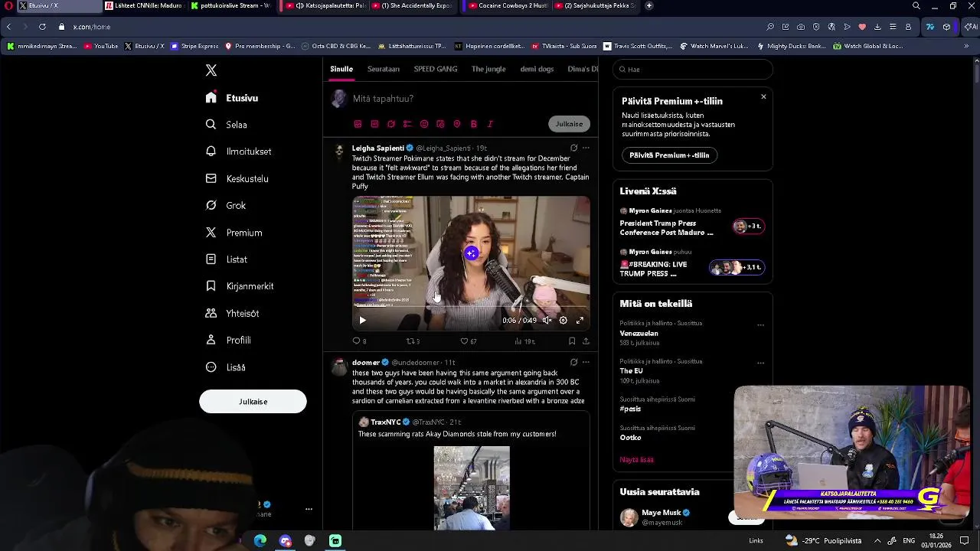This screenshot has width=980, height=551.
Task: Open the emoji picker in composer
Action: (424, 124)
